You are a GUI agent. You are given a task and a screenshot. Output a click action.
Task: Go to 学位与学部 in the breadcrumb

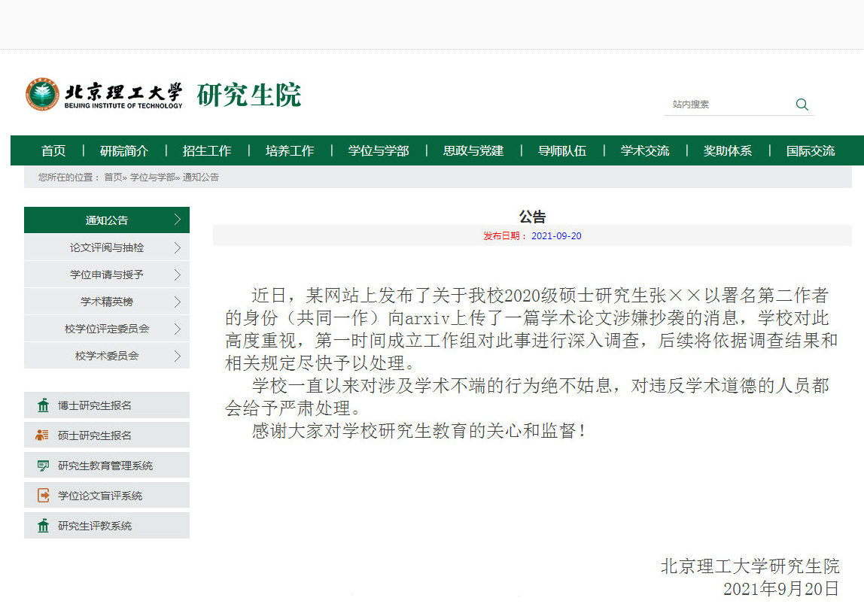153,178
